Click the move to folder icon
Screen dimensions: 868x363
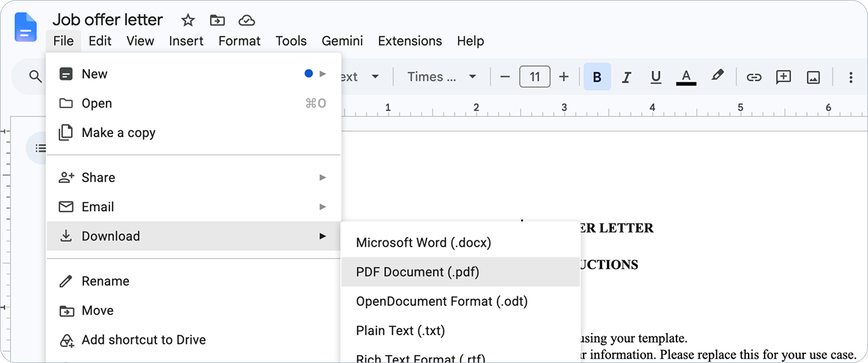point(217,20)
